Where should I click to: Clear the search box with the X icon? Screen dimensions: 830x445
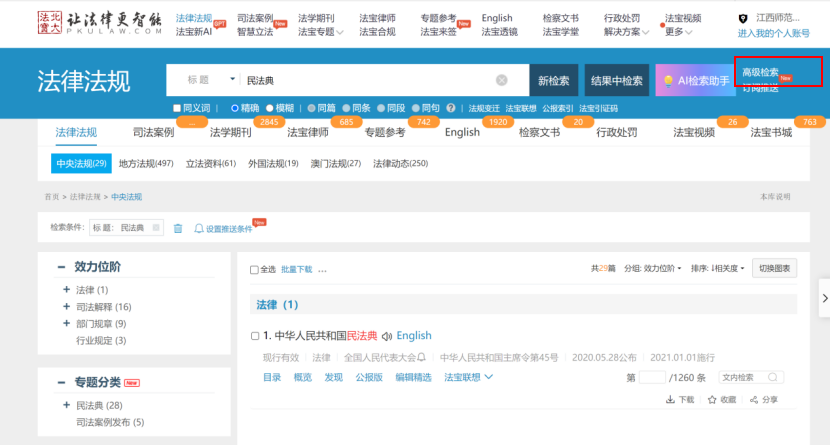pos(501,80)
